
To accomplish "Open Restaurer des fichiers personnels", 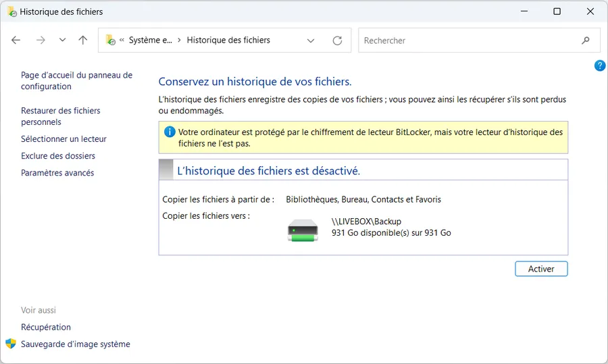I will [60, 116].
